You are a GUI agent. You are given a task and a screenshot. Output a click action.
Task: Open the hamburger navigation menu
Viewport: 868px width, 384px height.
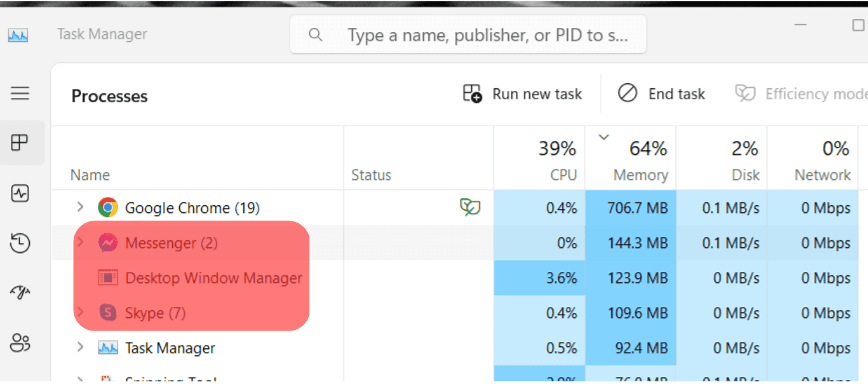20,94
